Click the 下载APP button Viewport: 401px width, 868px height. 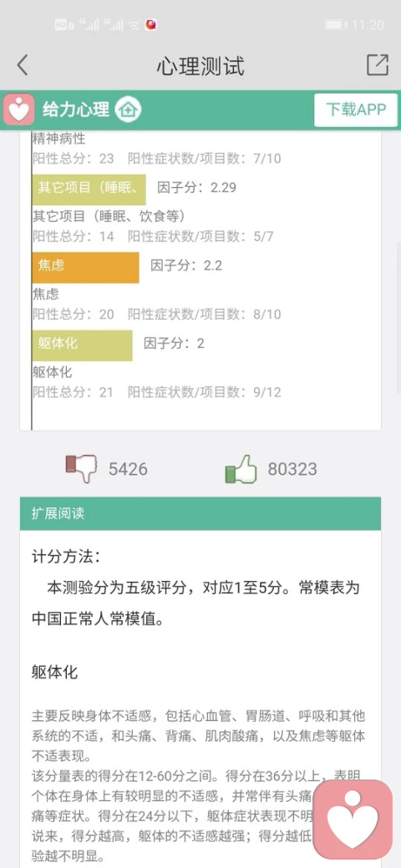(x=356, y=109)
